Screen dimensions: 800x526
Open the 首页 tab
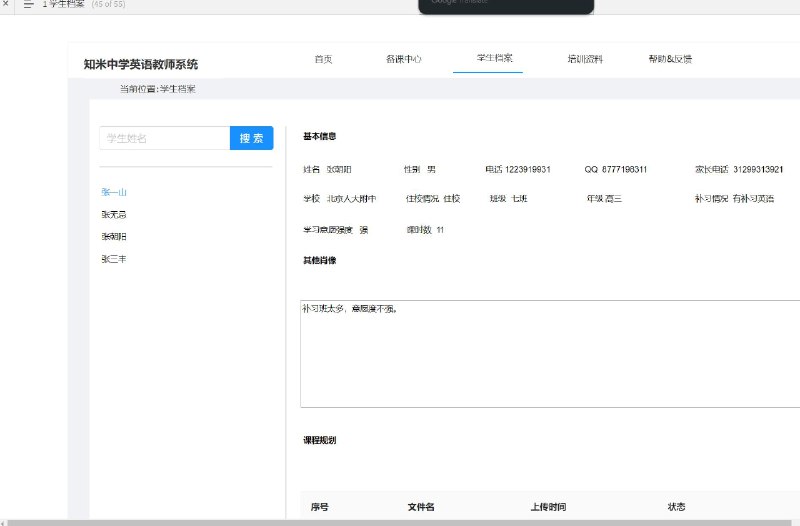click(323, 59)
